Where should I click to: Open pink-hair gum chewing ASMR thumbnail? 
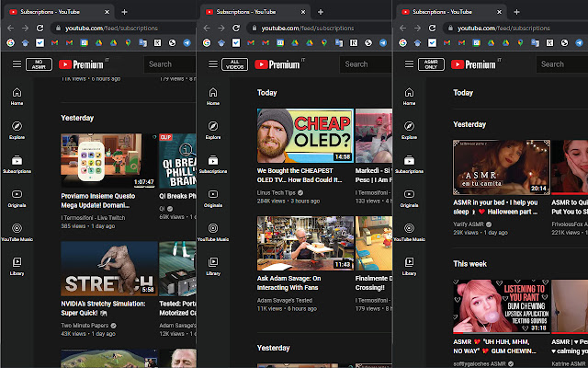coord(502,306)
